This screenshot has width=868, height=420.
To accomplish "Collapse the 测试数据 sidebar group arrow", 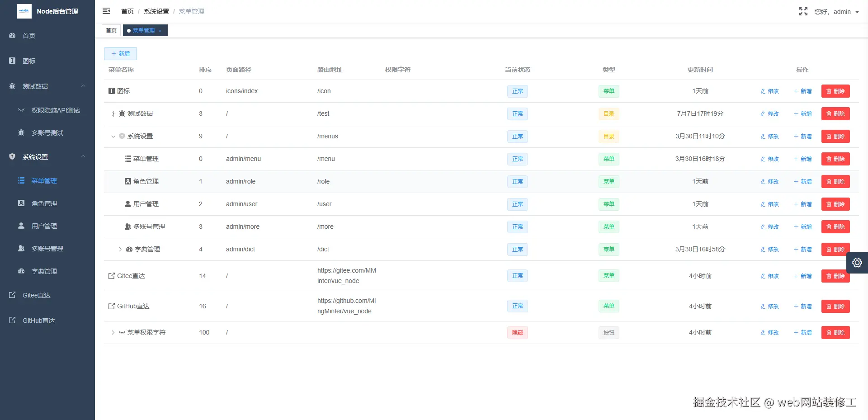I will 83,86.
